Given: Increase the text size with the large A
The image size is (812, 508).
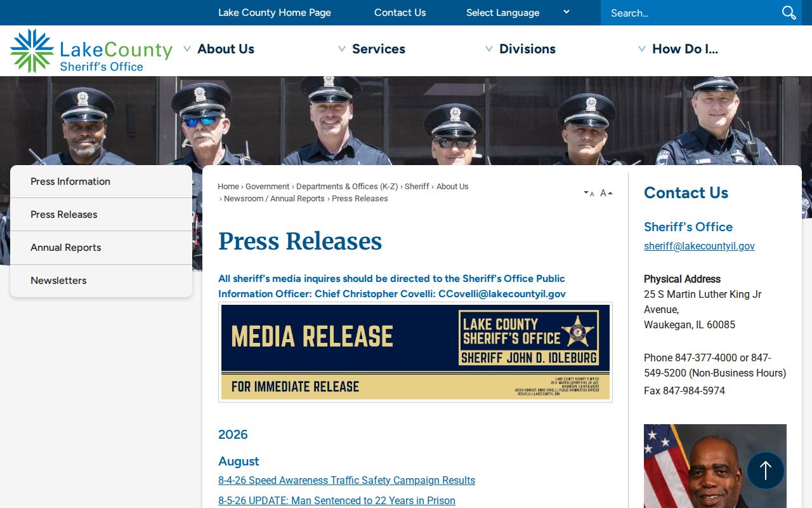Looking at the screenshot, I should [x=606, y=193].
